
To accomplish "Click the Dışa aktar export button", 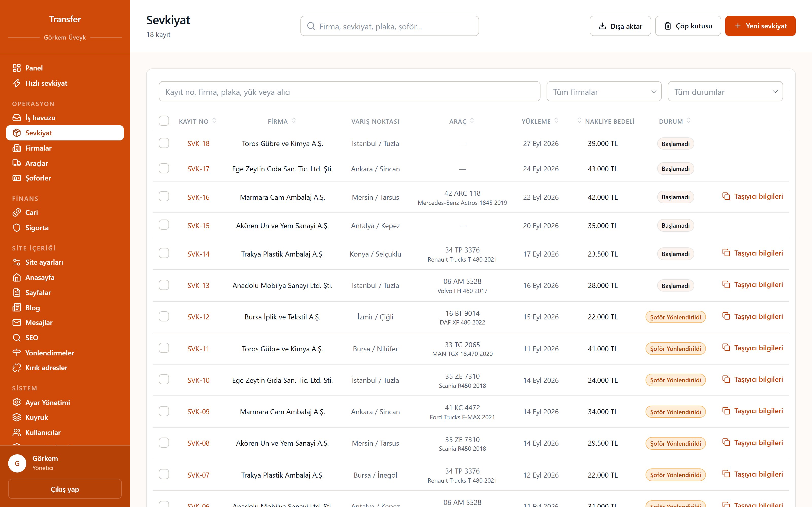I will pyautogui.click(x=620, y=26).
